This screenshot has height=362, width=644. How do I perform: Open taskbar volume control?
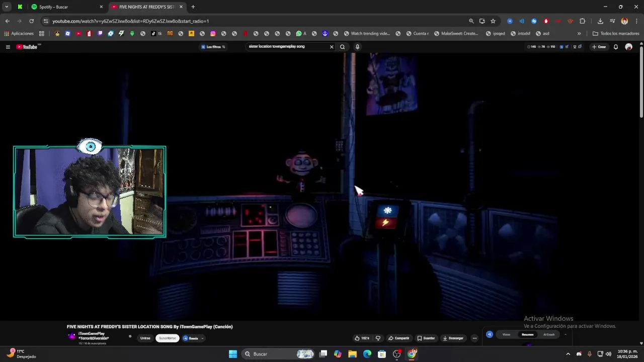(x=608, y=354)
